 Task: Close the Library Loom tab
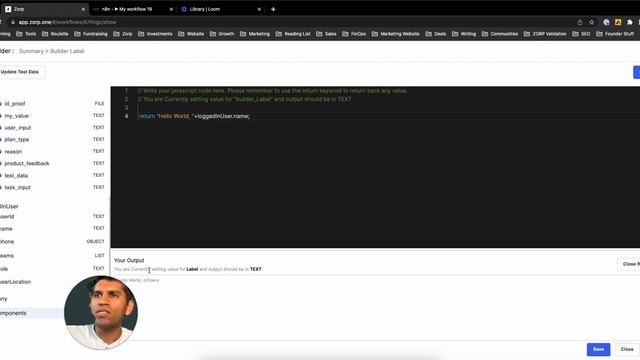click(259, 9)
